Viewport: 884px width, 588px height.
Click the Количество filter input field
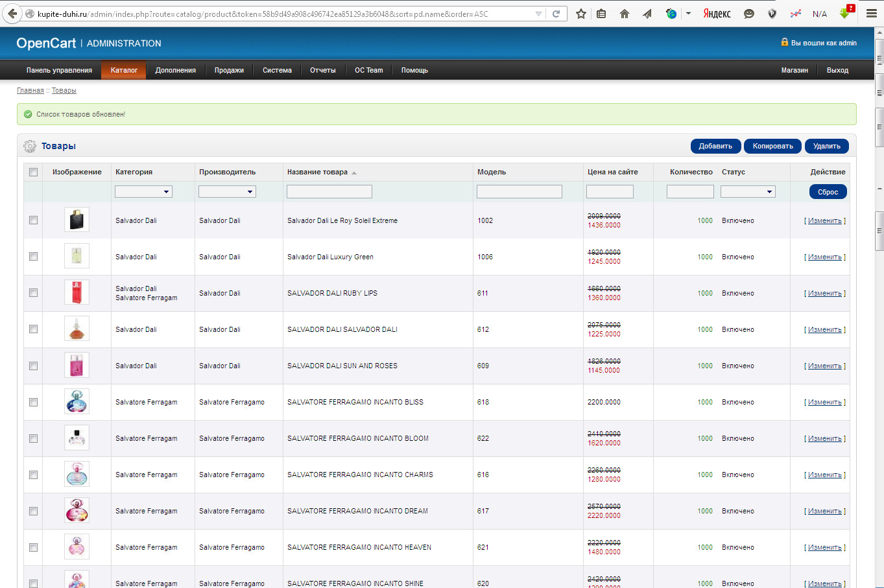click(690, 191)
